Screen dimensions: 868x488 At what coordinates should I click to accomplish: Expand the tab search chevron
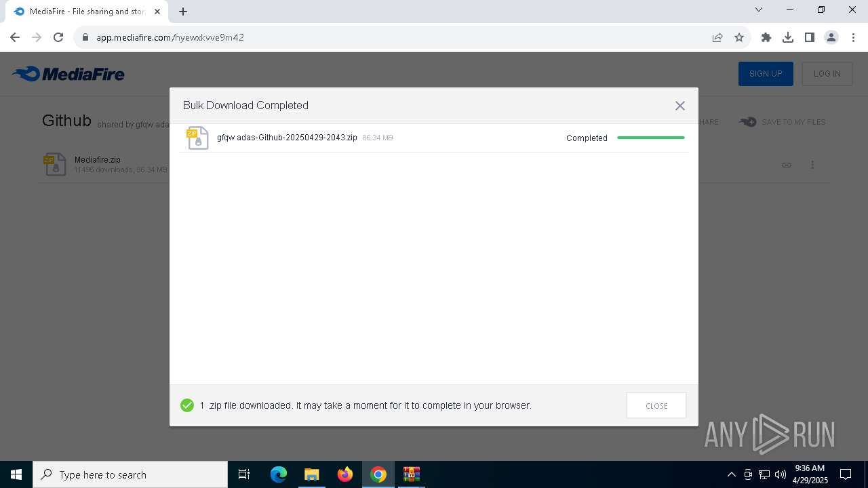click(x=759, y=9)
